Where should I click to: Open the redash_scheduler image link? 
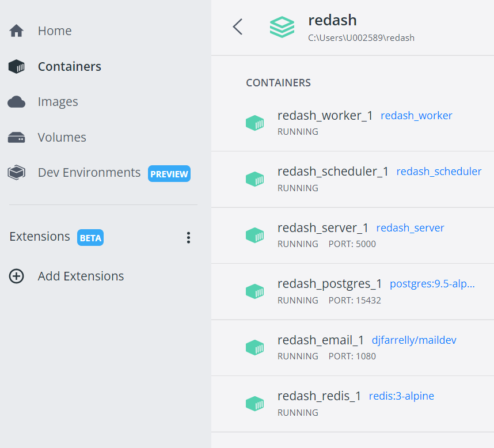tap(439, 172)
